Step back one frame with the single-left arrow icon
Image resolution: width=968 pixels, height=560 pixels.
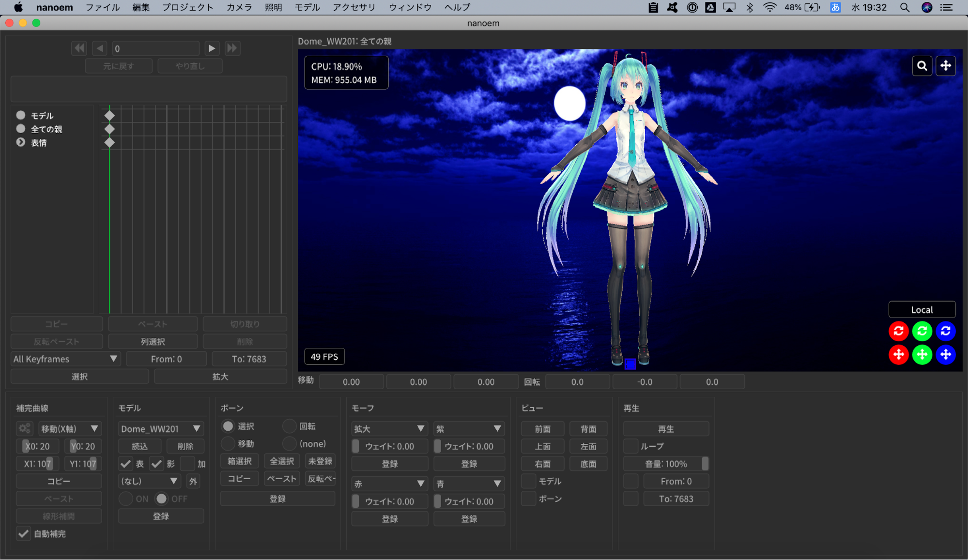pos(100,48)
